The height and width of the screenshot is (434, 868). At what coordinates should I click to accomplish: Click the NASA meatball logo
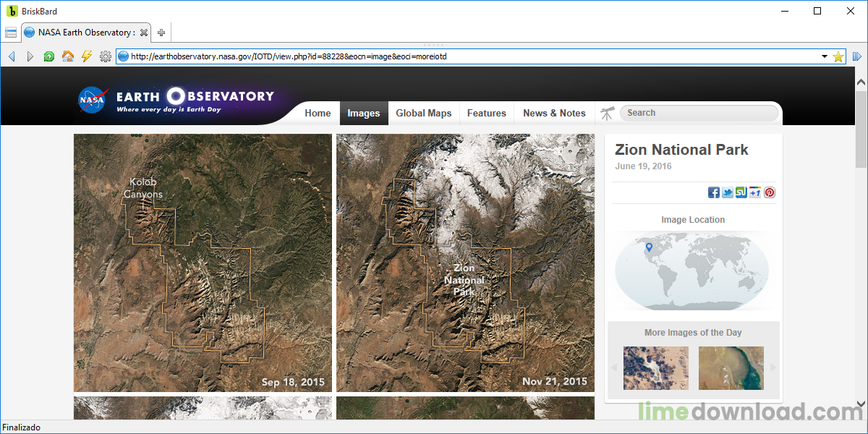click(93, 101)
